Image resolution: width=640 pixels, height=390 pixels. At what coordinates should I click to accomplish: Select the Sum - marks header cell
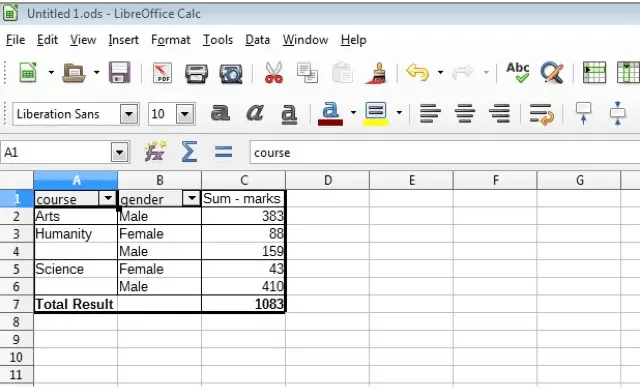click(243, 199)
